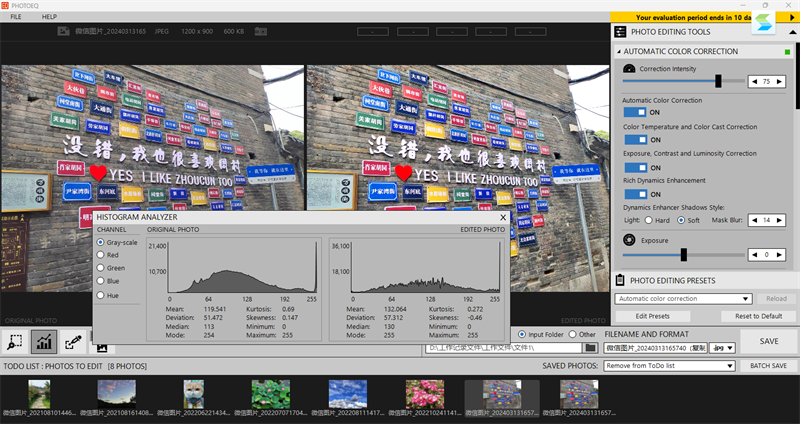
Task: Select the Soft light shadows style
Action: coord(681,220)
